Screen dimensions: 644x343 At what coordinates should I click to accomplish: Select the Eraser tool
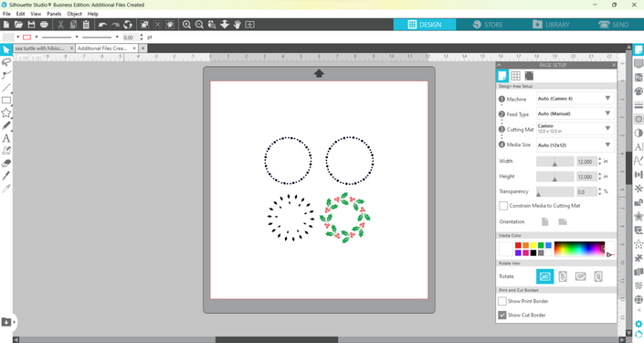click(x=6, y=164)
